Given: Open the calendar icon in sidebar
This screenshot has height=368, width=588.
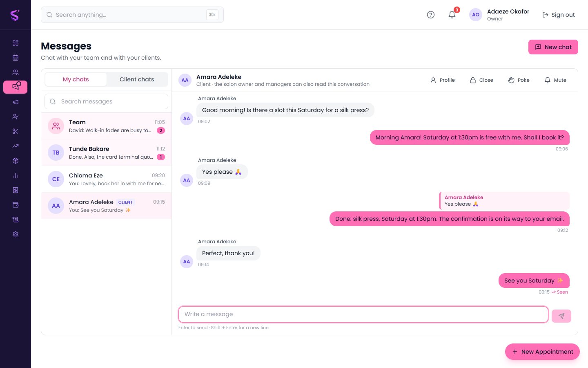Looking at the screenshot, I should pyautogui.click(x=16, y=58).
